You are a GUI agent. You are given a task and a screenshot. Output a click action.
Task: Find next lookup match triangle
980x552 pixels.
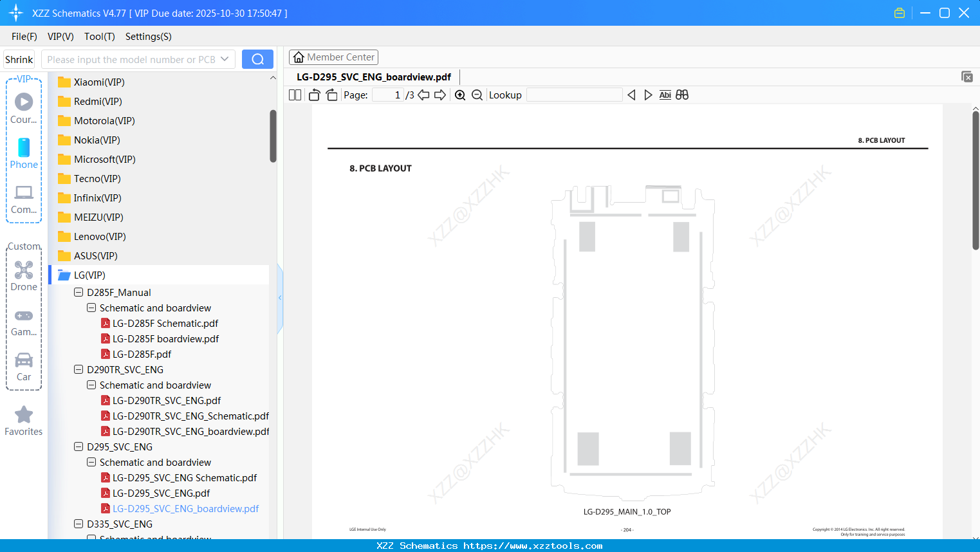[648, 95]
